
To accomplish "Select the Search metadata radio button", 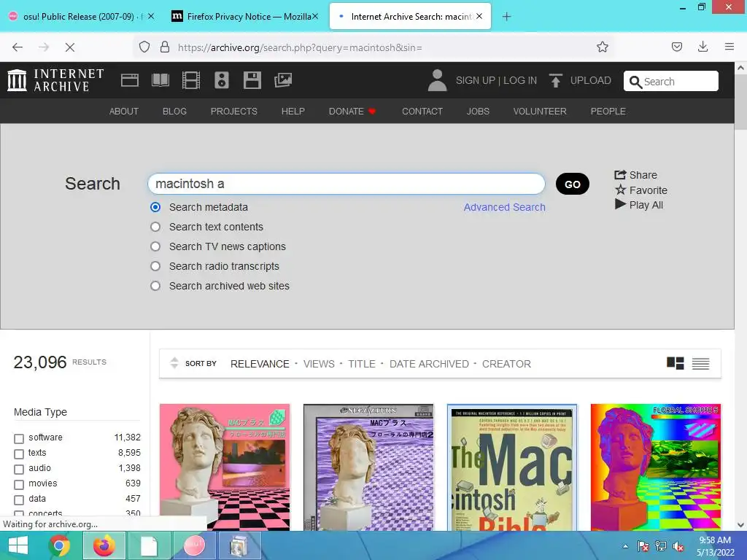I will pos(155,207).
